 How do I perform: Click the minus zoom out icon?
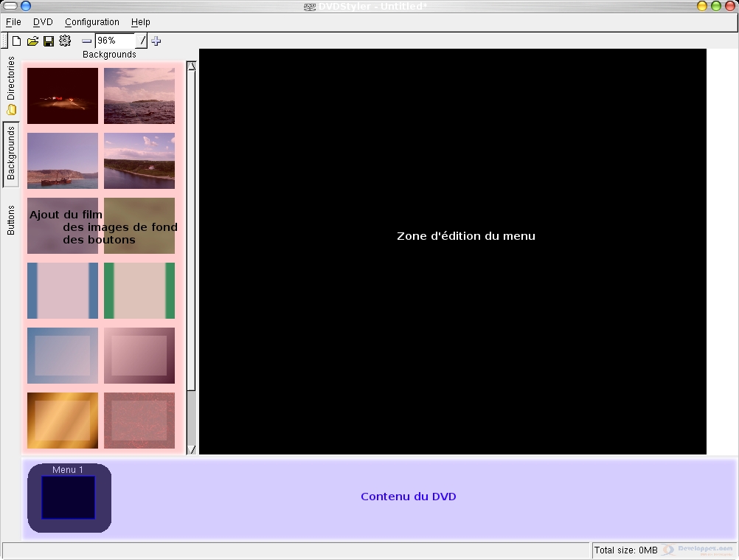86,41
